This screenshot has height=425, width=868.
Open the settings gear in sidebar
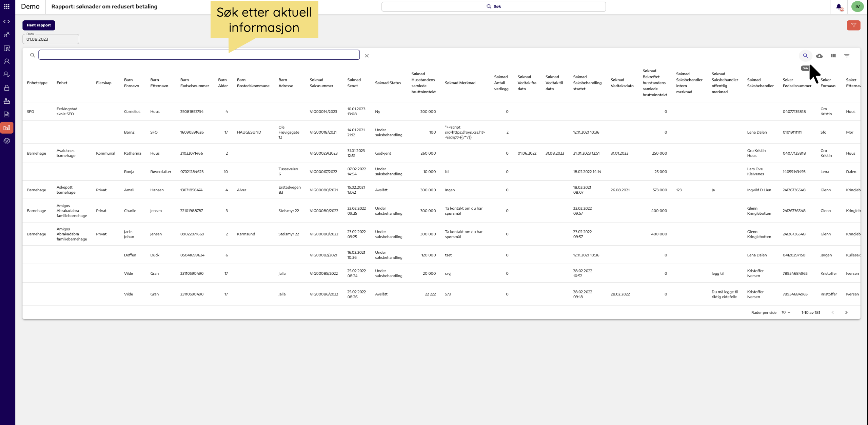click(x=6, y=141)
